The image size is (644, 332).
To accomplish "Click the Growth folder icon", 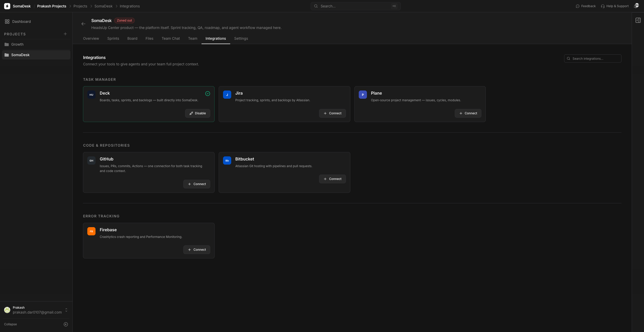I will click(7, 44).
